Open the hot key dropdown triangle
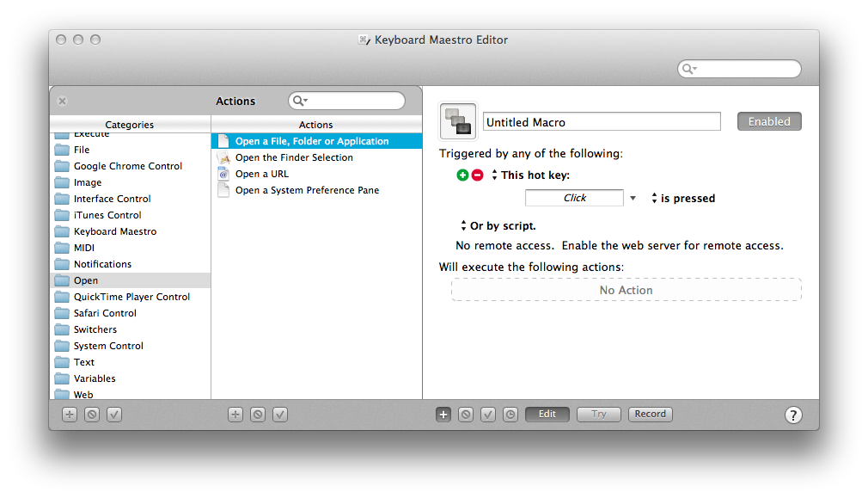868x498 pixels. [x=633, y=199]
